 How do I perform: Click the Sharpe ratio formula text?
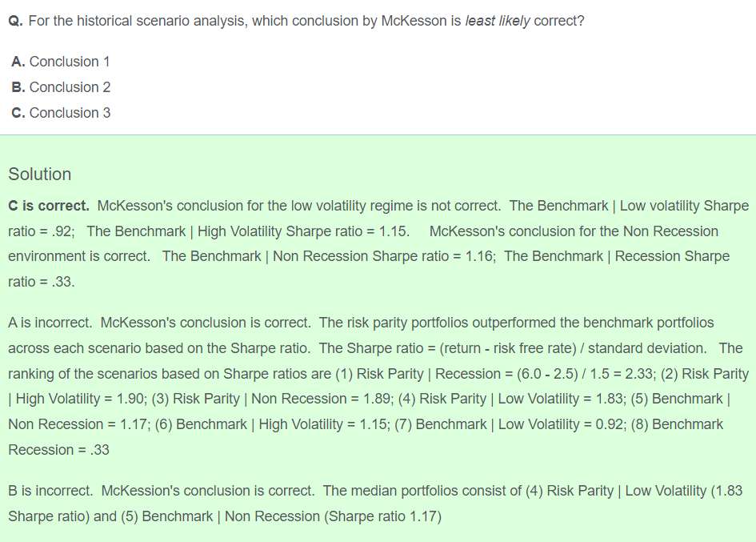pos(512,348)
